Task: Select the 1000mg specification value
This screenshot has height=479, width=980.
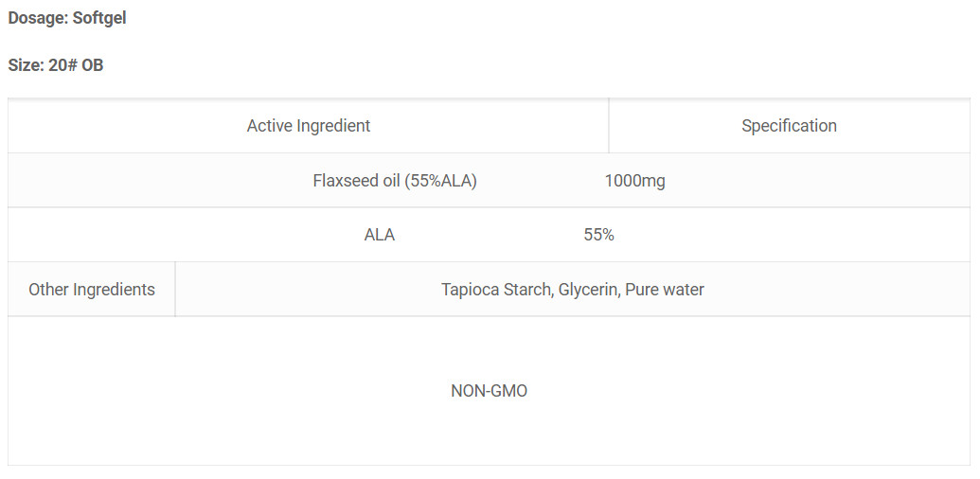Action: click(634, 181)
